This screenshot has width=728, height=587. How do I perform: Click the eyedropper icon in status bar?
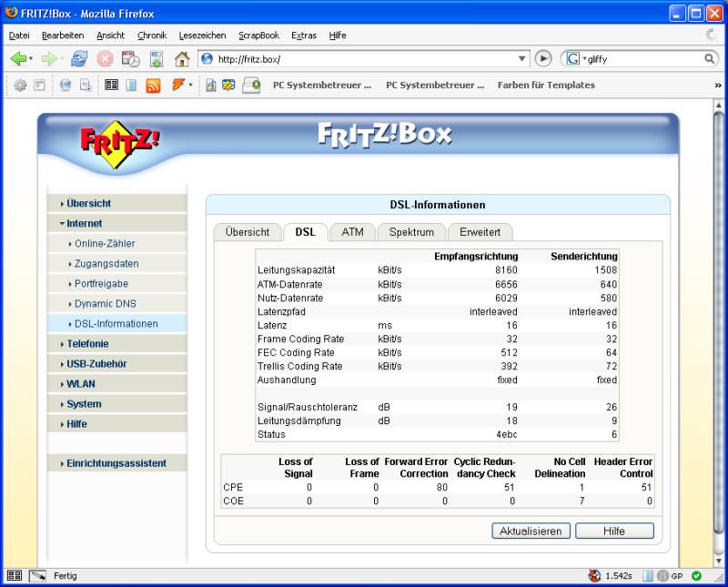(37, 576)
